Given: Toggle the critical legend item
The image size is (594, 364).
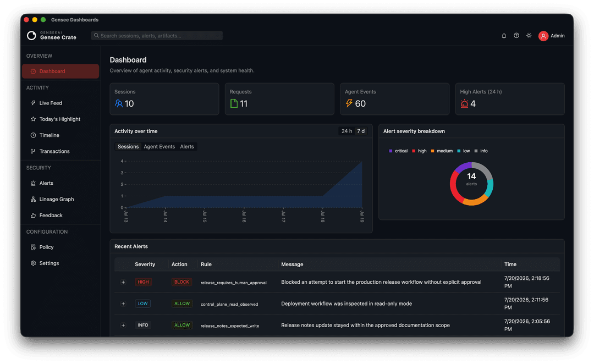Looking at the screenshot, I should pyautogui.click(x=398, y=151).
